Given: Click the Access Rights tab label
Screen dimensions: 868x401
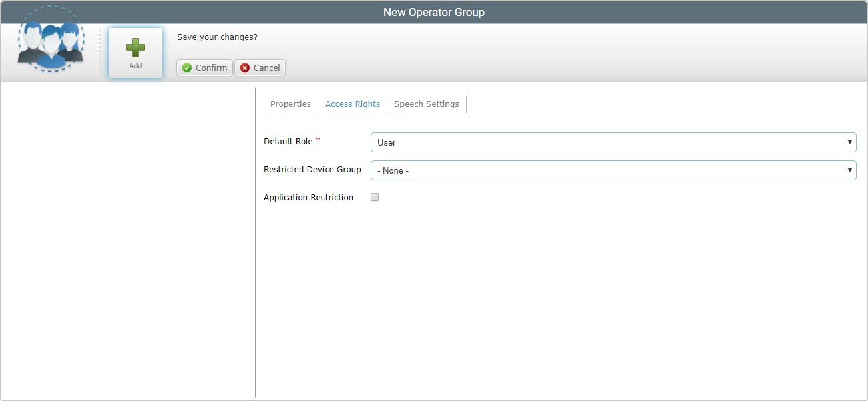Looking at the screenshot, I should (x=353, y=104).
